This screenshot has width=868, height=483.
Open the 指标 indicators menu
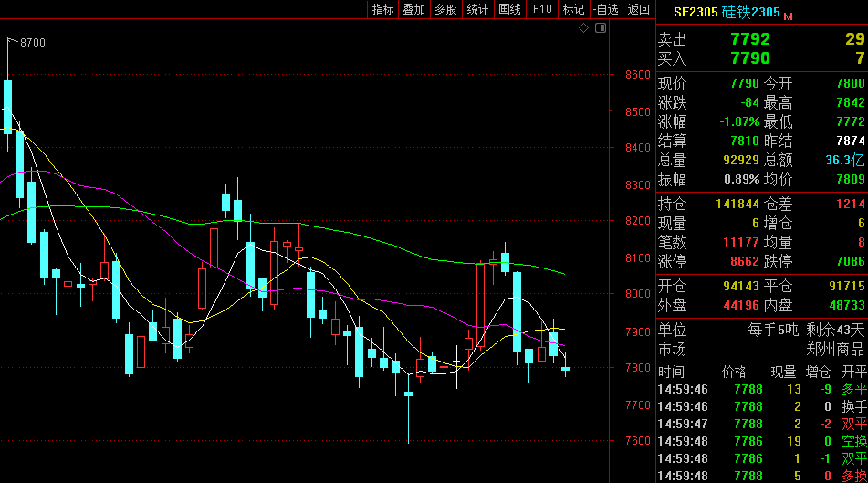pyautogui.click(x=382, y=9)
